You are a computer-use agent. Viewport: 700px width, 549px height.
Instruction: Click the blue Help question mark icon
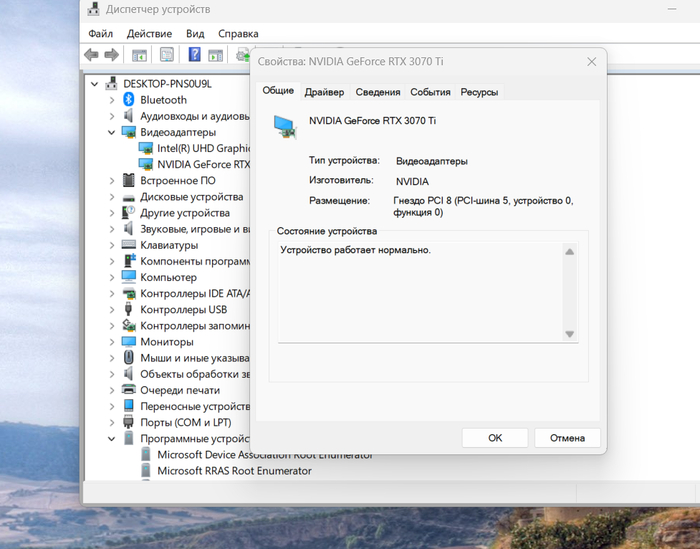click(194, 54)
